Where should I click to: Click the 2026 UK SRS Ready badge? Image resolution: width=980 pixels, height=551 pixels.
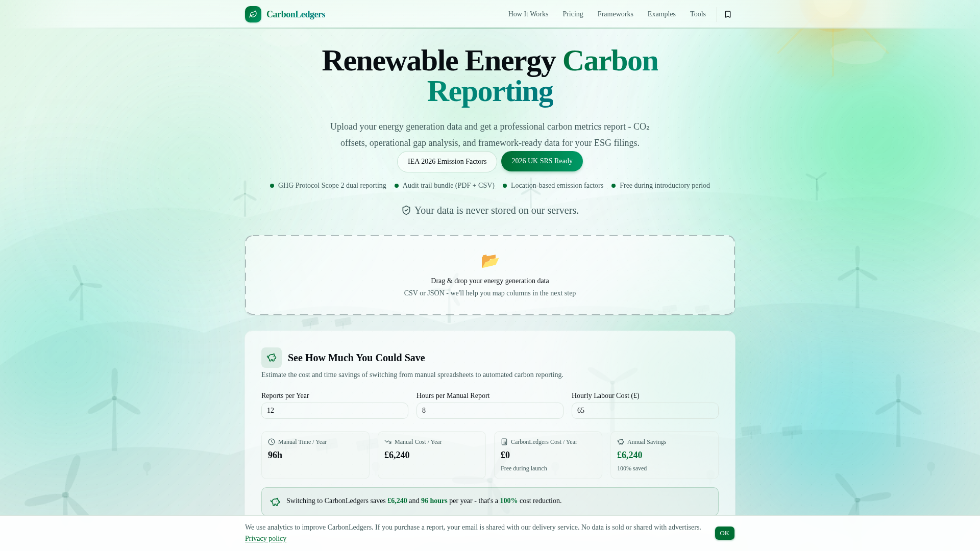click(x=542, y=161)
